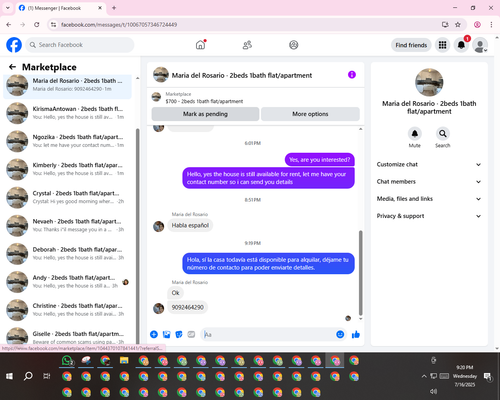
Task: Open the notifications bell icon
Action: (x=461, y=45)
